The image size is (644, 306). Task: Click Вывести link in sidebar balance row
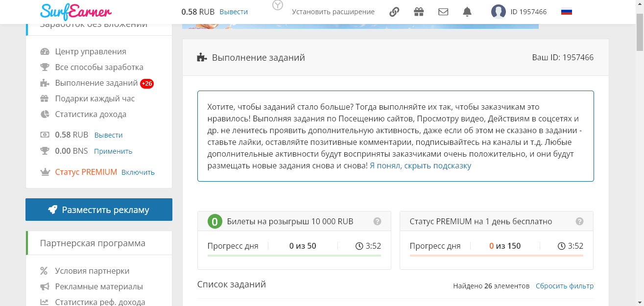(x=108, y=135)
